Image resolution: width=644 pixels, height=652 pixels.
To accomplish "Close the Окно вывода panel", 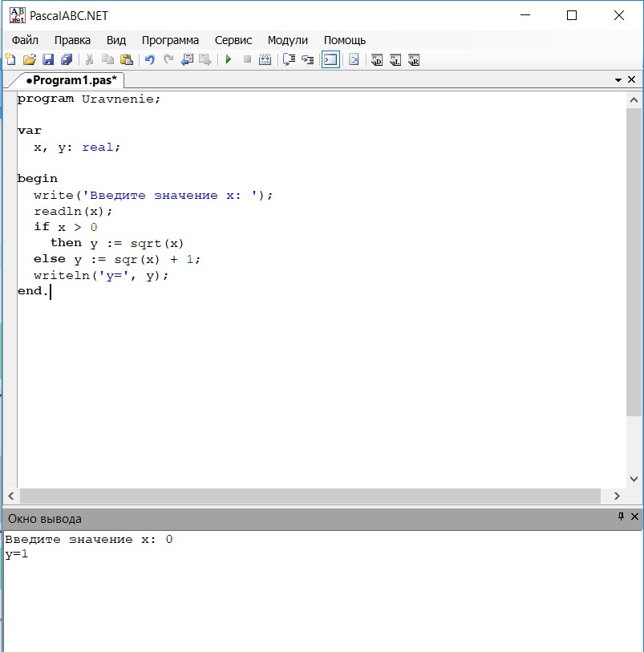I will pyautogui.click(x=634, y=516).
